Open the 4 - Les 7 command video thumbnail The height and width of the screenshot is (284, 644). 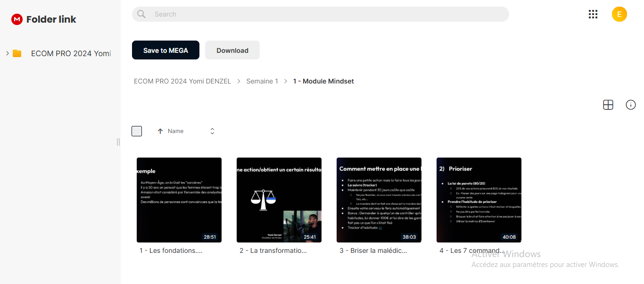click(479, 200)
